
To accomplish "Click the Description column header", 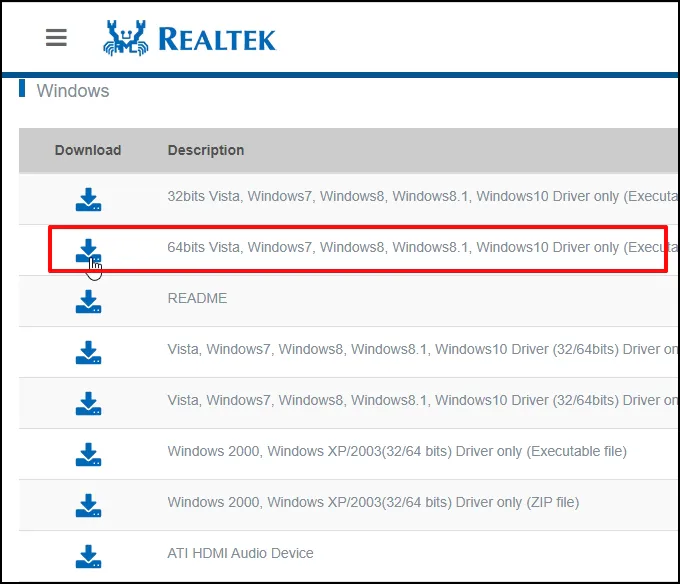I will click(206, 150).
